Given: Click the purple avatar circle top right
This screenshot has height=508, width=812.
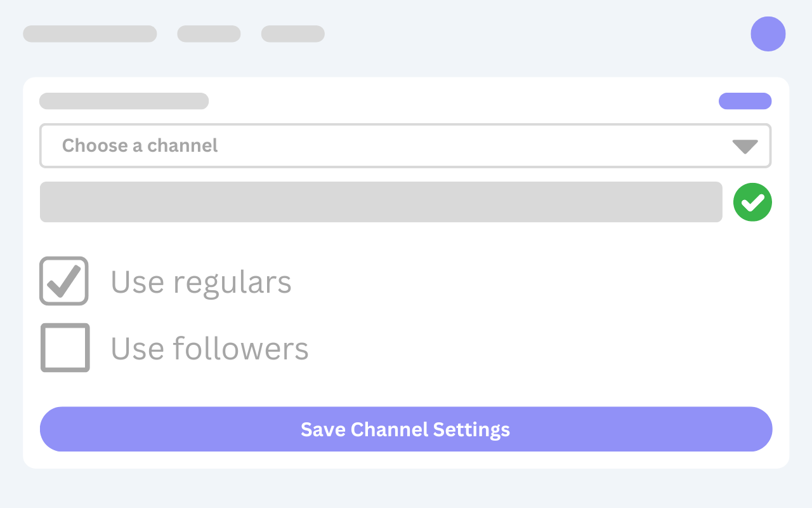Looking at the screenshot, I should click(768, 34).
